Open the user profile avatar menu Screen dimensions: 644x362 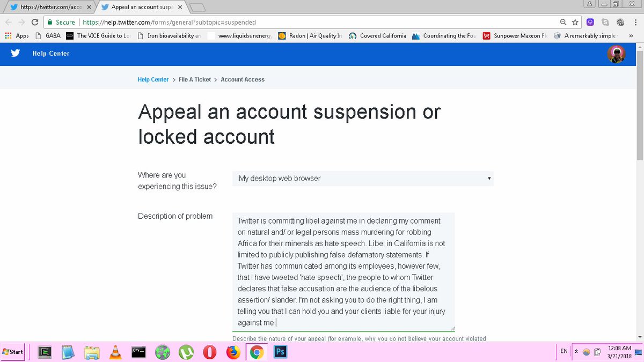(x=616, y=54)
